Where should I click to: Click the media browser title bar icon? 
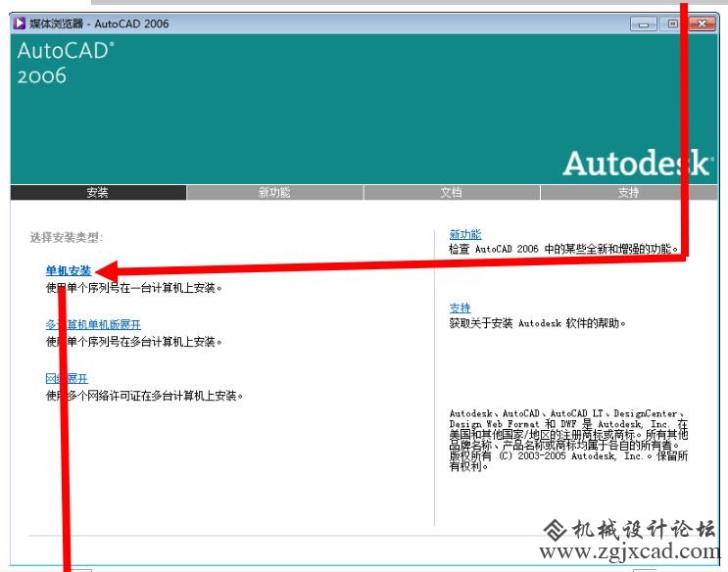(x=20, y=23)
